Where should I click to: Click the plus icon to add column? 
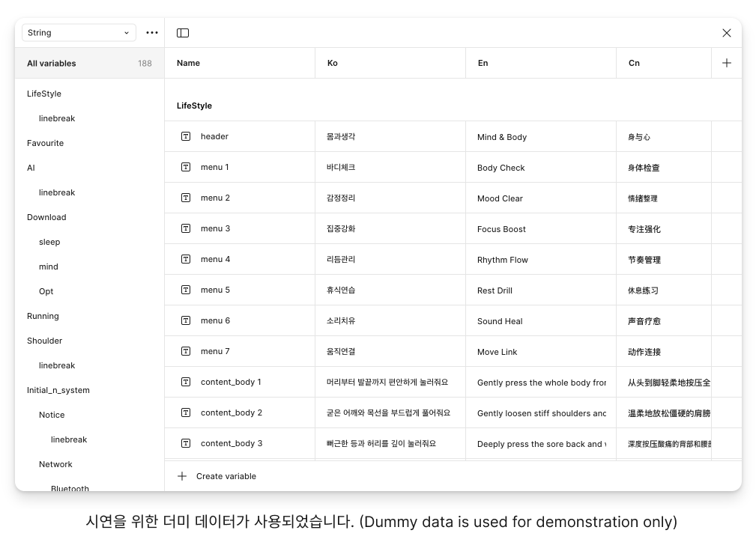point(726,63)
